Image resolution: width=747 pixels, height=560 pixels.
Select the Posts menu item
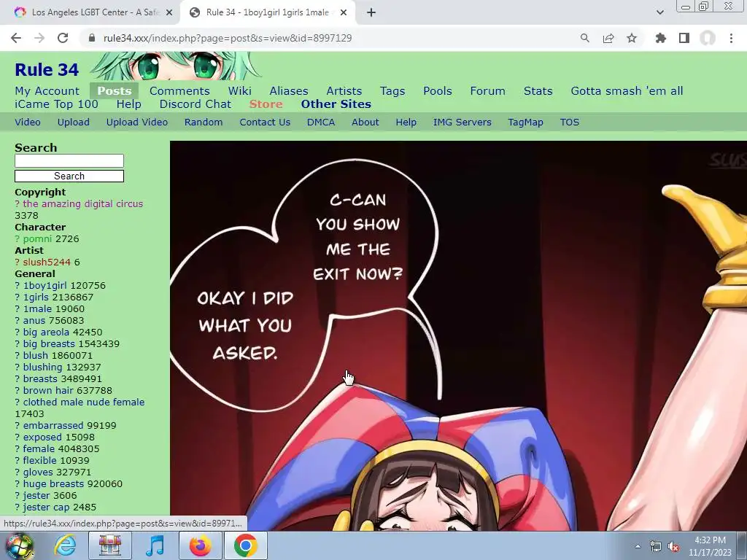[115, 91]
